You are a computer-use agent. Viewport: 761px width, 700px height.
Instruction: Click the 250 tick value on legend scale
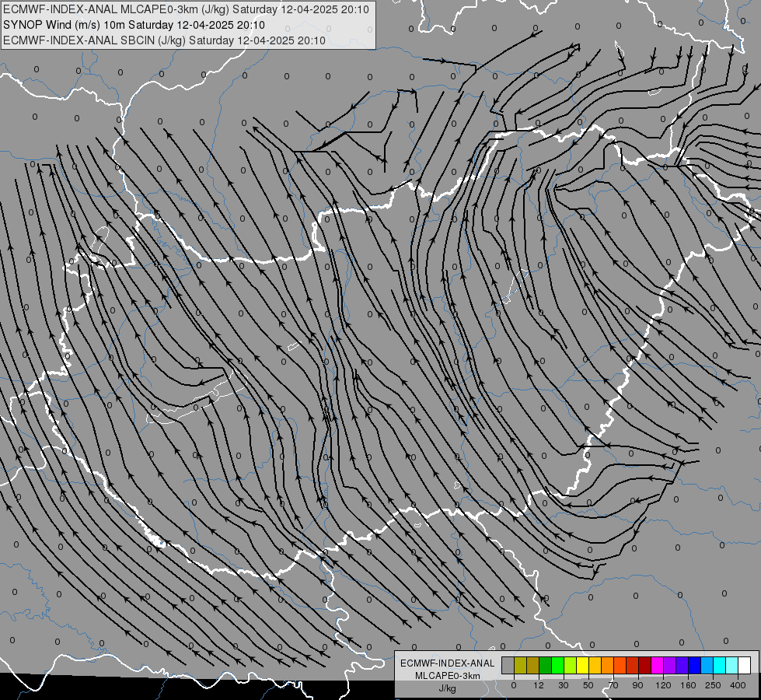[x=713, y=685]
